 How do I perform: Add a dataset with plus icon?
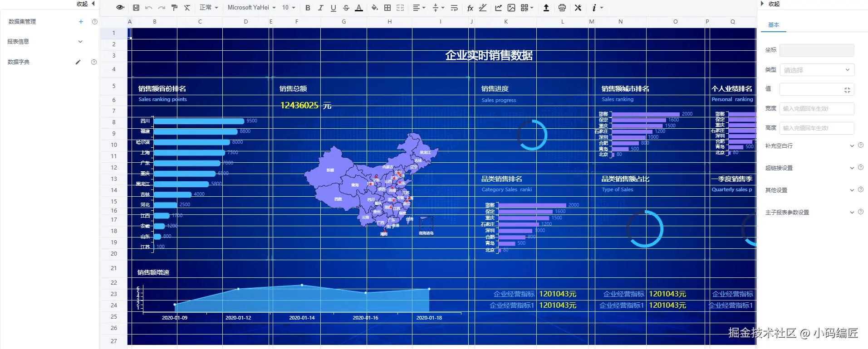pyautogui.click(x=81, y=21)
